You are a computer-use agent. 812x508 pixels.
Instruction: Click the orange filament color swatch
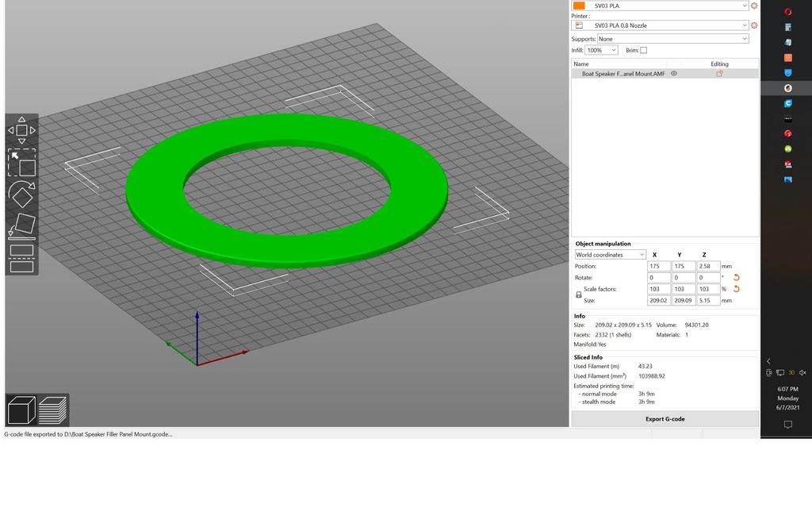[x=579, y=6]
